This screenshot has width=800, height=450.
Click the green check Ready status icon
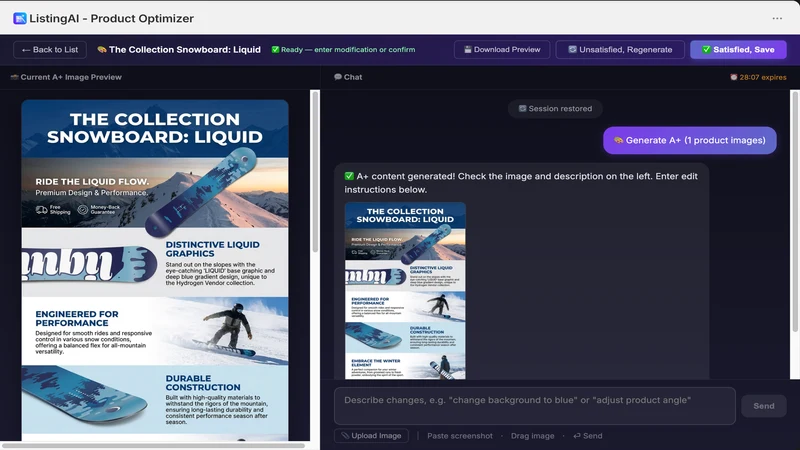point(276,49)
